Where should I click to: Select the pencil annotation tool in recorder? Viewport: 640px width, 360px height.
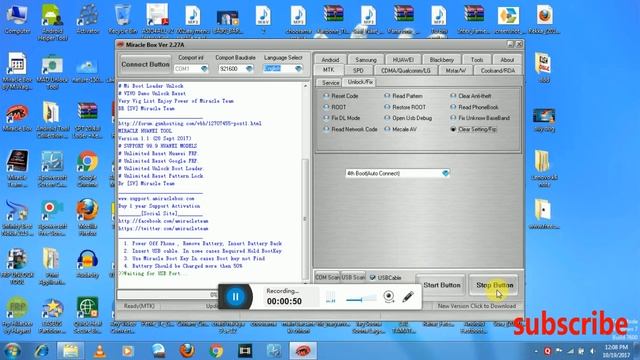pyautogui.click(x=408, y=296)
